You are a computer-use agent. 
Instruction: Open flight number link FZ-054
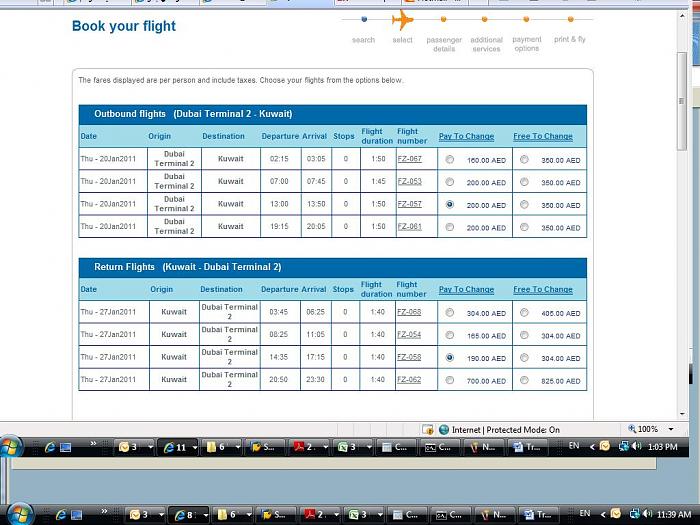click(x=409, y=334)
